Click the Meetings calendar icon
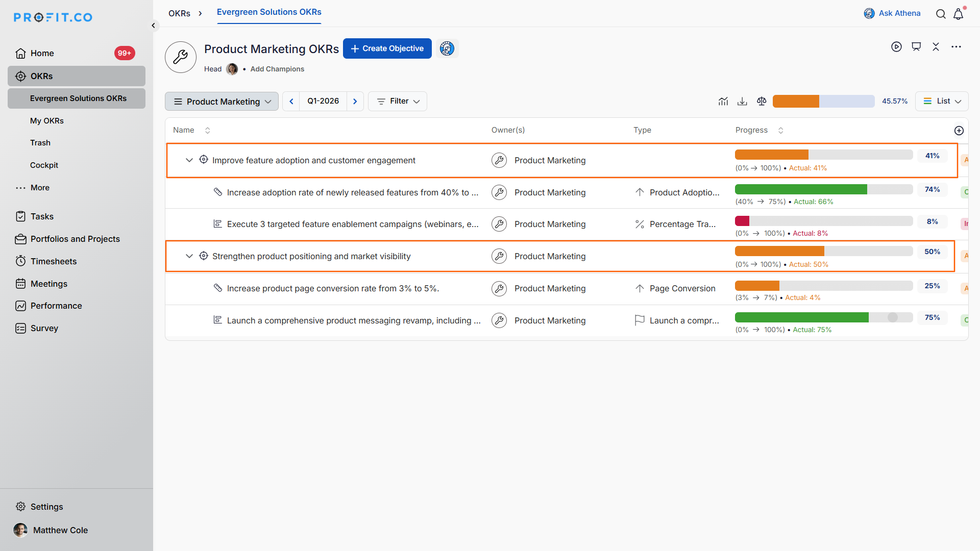980x551 pixels. [20, 284]
